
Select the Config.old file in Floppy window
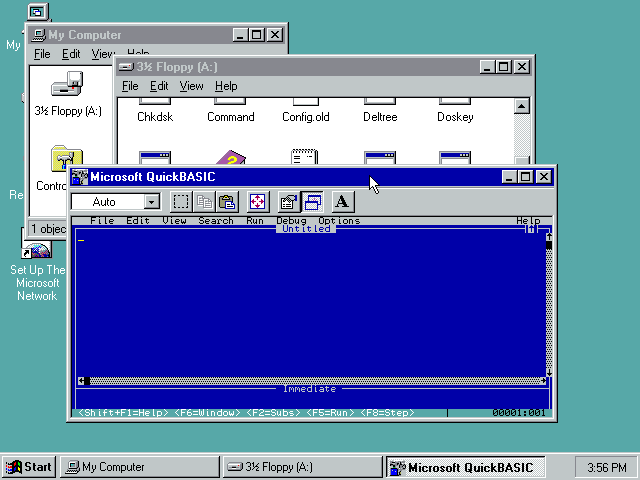point(306,111)
